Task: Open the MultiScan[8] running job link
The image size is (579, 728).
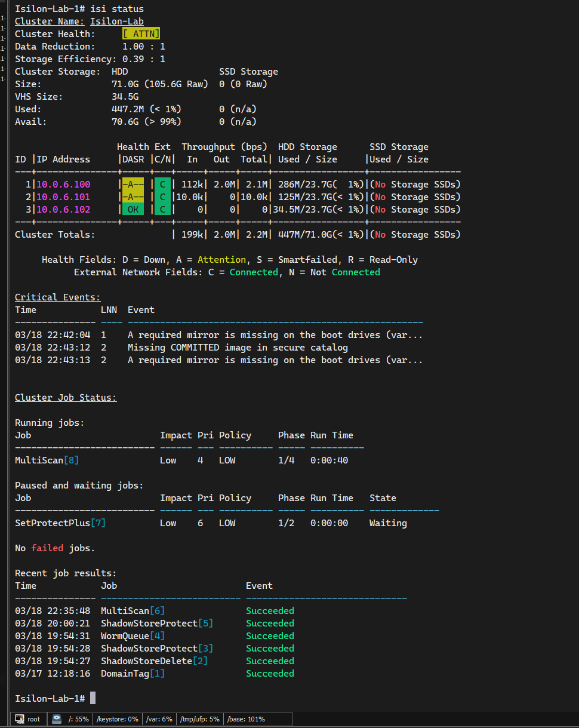Action: click(47, 460)
